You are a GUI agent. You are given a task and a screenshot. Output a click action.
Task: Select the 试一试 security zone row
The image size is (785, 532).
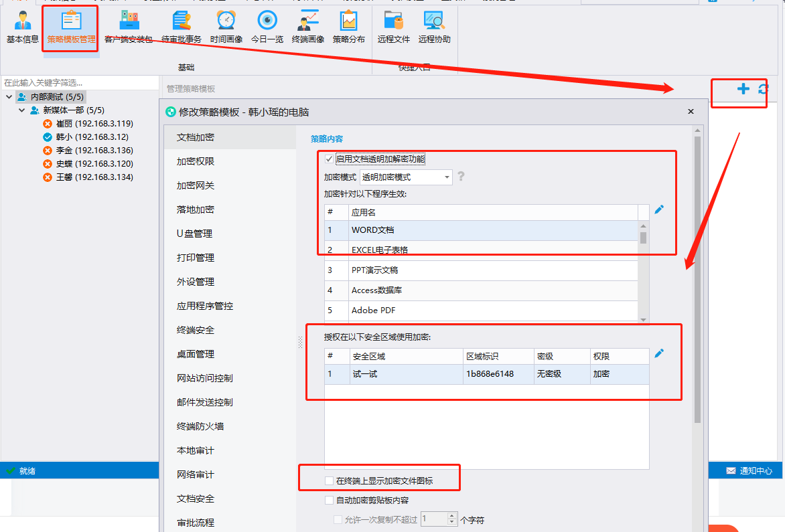[x=487, y=374]
